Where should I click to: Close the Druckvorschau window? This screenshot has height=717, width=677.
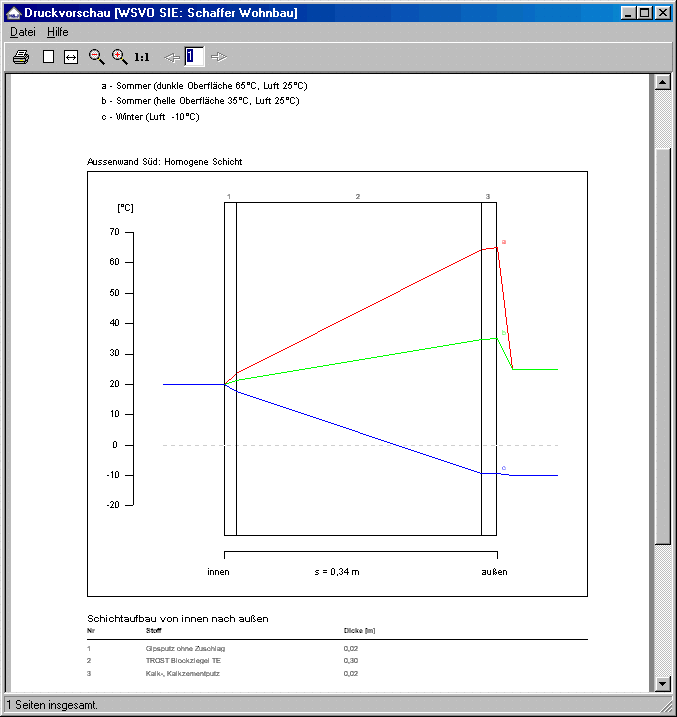coord(662,13)
